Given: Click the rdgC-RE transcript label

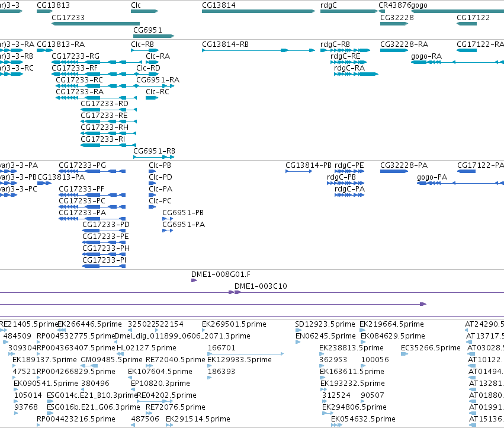Looking at the screenshot, I should pyautogui.click(x=345, y=56).
